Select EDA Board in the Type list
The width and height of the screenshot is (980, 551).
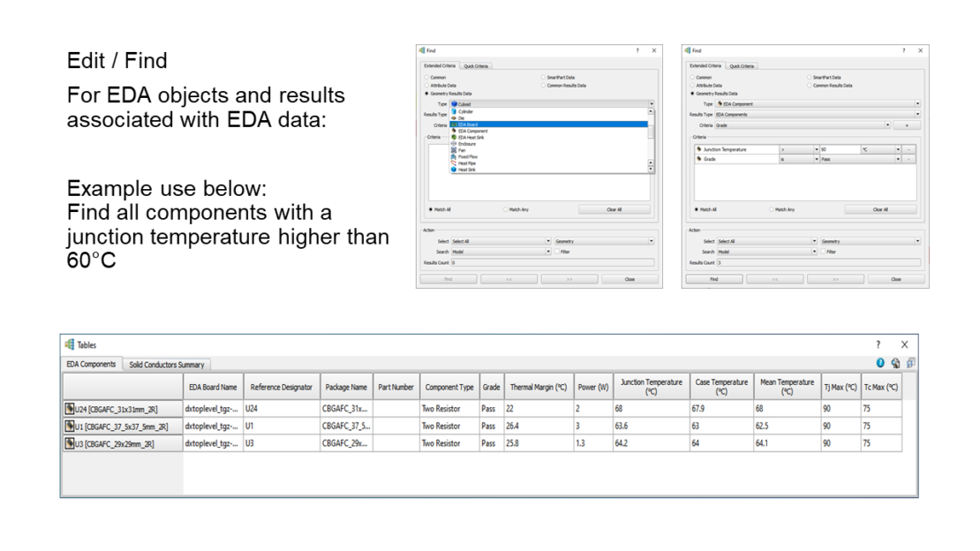pos(468,125)
